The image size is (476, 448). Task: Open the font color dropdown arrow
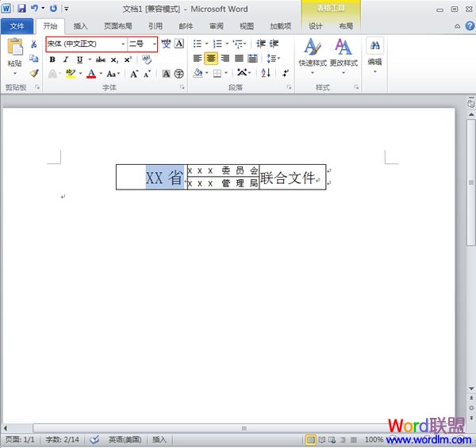(x=101, y=74)
